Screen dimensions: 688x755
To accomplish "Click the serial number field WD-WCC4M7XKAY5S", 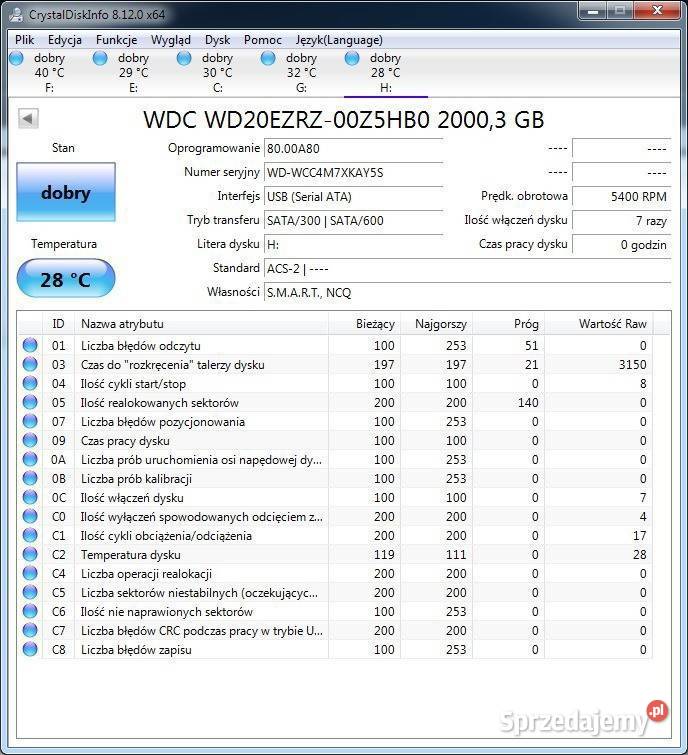I will point(354,172).
